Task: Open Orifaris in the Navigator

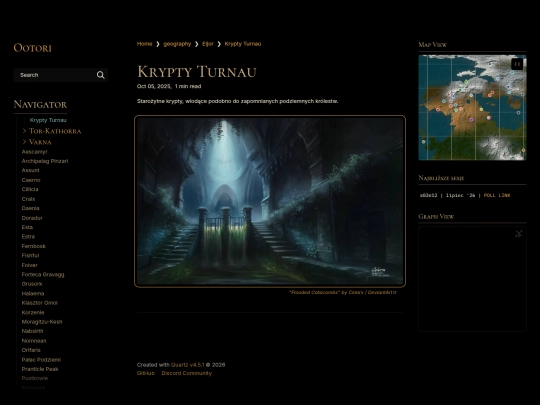Action: pyautogui.click(x=31, y=350)
